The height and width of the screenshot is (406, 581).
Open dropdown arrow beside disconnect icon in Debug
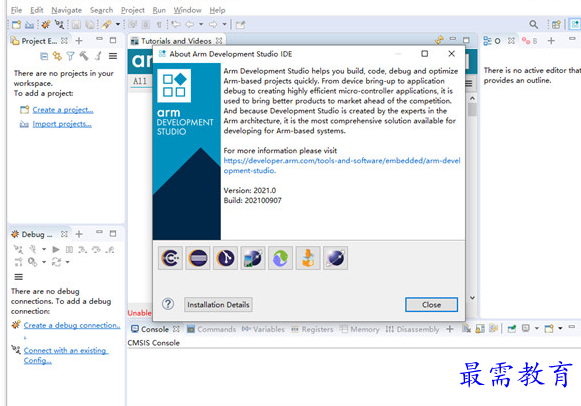[44, 249]
